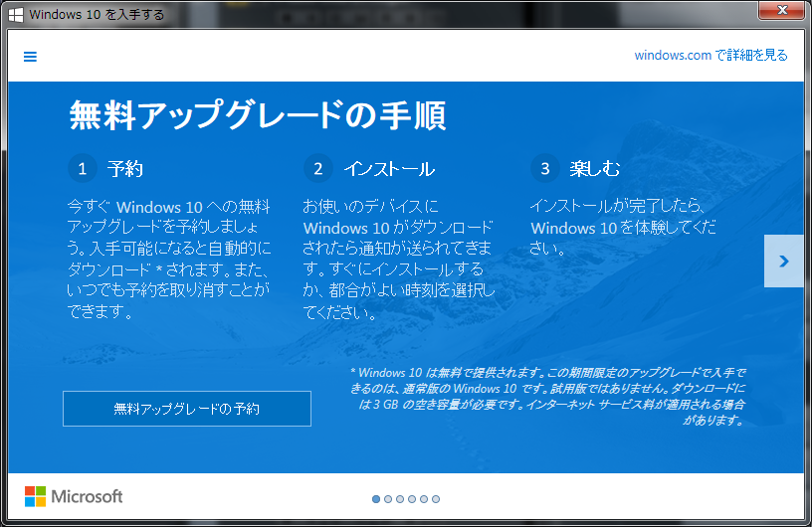Image resolution: width=812 pixels, height=527 pixels.
Task: Go to next page with right chevron
Action: click(x=783, y=261)
